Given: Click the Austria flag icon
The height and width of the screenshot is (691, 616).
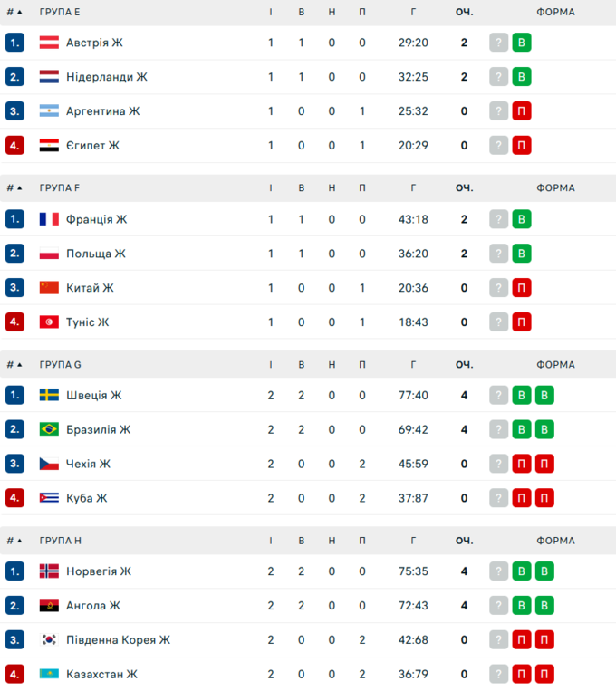Looking at the screenshot, I should [49, 43].
